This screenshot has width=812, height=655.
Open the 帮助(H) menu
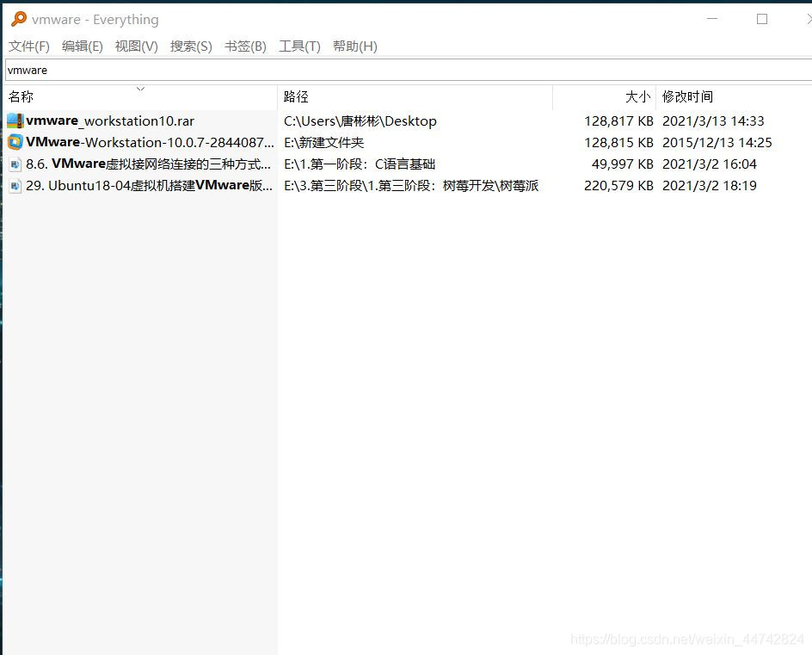354,46
